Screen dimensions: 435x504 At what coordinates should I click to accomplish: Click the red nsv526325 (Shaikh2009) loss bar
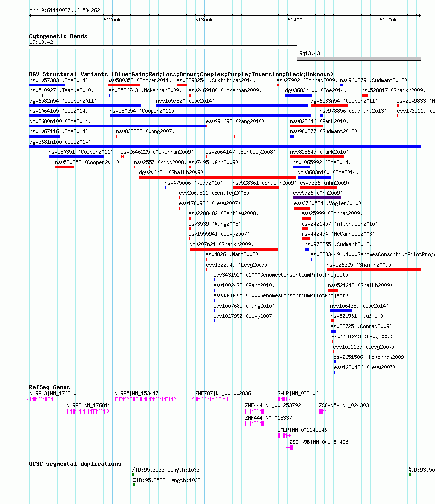coord(374,270)
